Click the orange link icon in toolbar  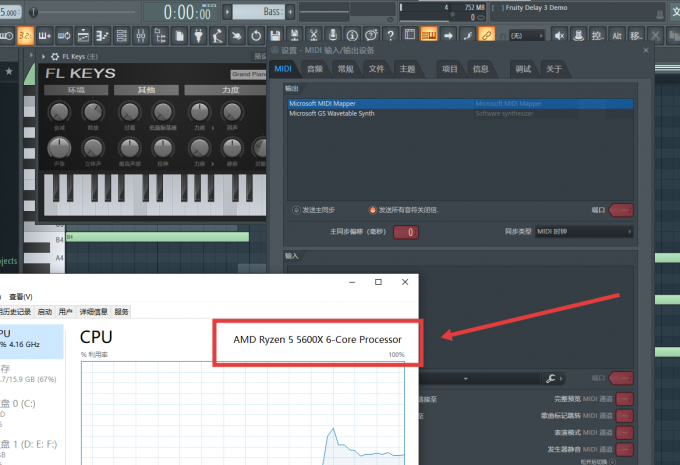[x=487, y=35]
